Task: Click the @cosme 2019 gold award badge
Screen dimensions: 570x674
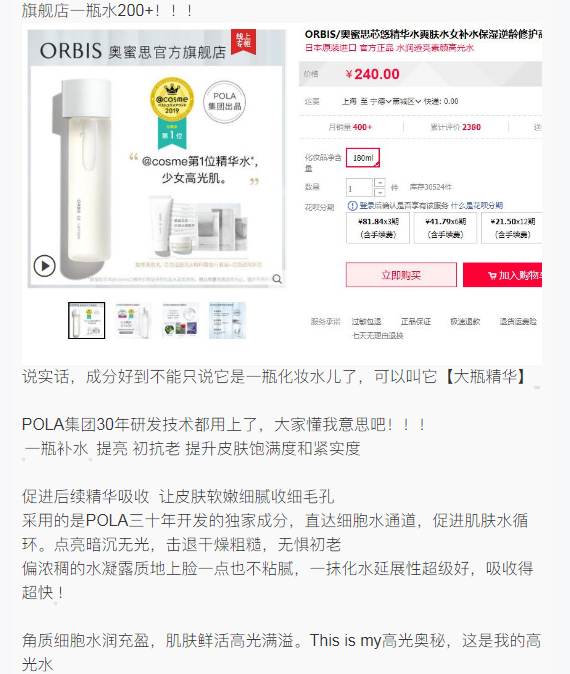Action: point(172,101)
